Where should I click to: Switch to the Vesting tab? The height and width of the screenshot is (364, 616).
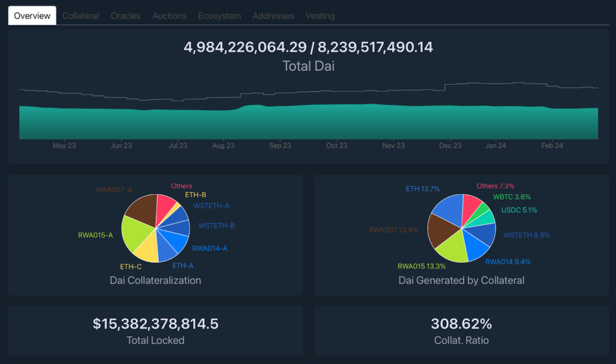point(320,16)
